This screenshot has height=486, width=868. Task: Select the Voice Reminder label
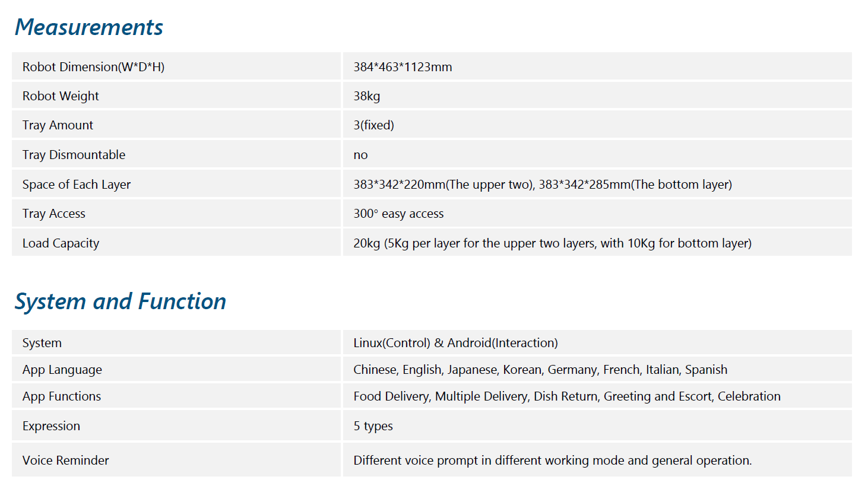coord(65,460)
